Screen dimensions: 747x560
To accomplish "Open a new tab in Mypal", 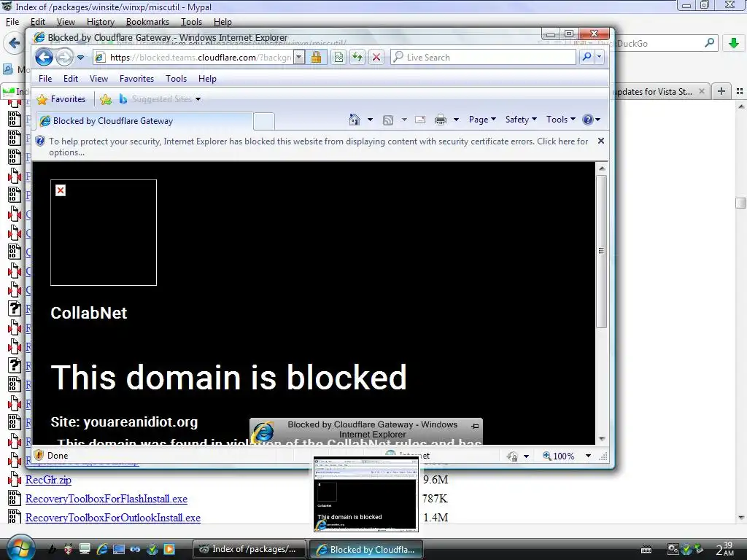I will point(721,91).
